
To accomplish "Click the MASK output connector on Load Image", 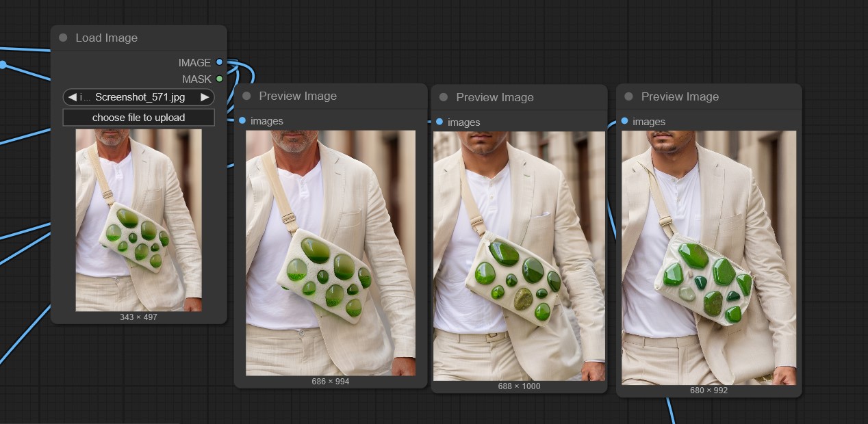I will [x=220, y=79].
